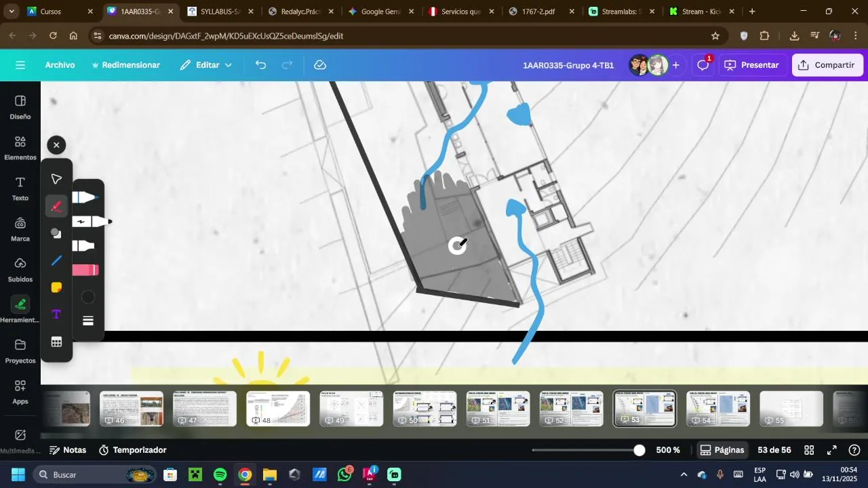Choose the shapes tool
The height and width of the screenshot is (488, 868).
pos(56,233)
